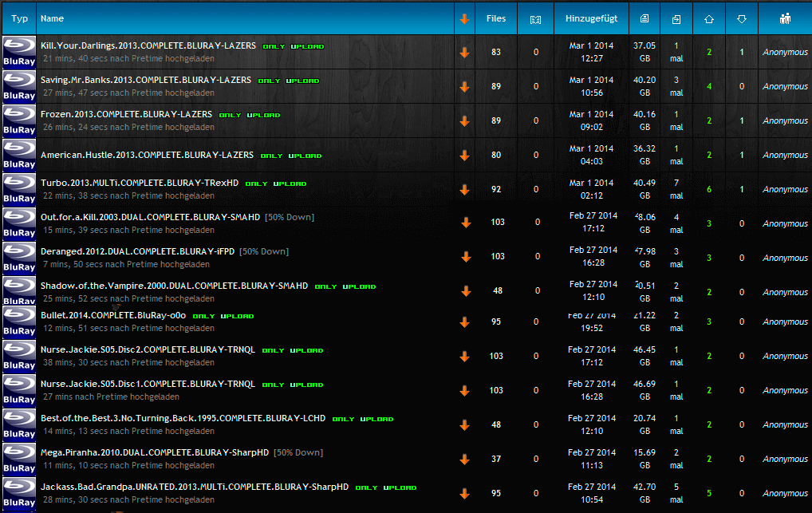Open Saving.Mr.Banks.2013.COMPLETE.BLURAY-LAZERS details
Image resolution: width=812 pixels, height=513 pixels.
[146, 80]
